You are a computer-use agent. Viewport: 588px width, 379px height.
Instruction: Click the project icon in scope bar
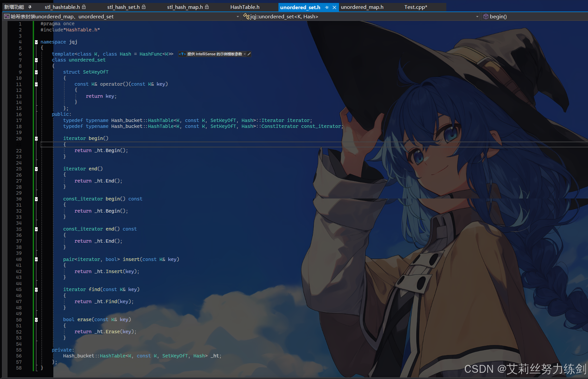tap(7, 16)
